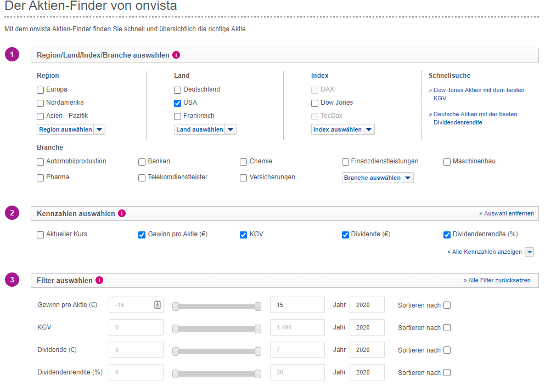Click the KGV maximum field showing 1.494
551x392 pixels.
pos(297,327)
